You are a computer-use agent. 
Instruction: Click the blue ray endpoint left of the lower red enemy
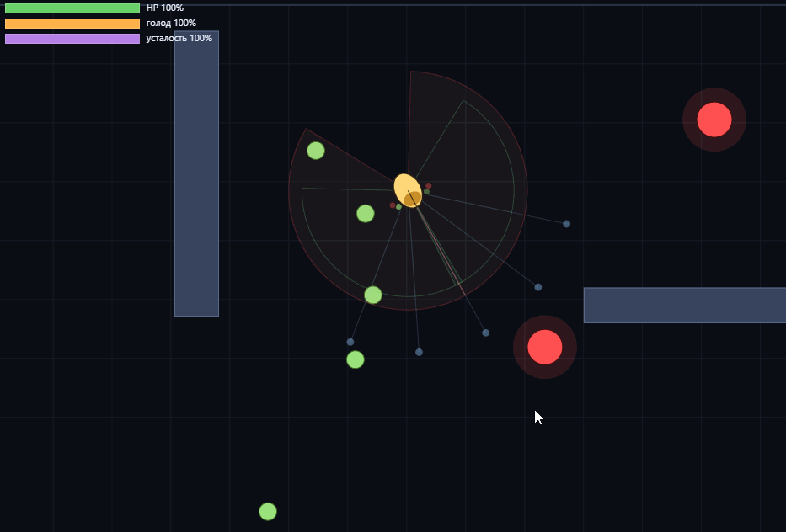[486, 332]
